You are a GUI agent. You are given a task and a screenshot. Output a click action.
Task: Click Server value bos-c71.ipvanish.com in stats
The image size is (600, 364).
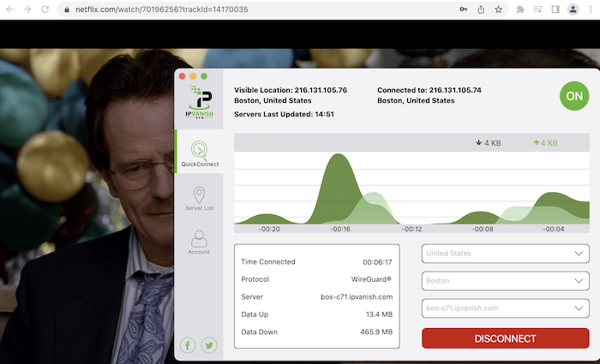tap(357, 297)
